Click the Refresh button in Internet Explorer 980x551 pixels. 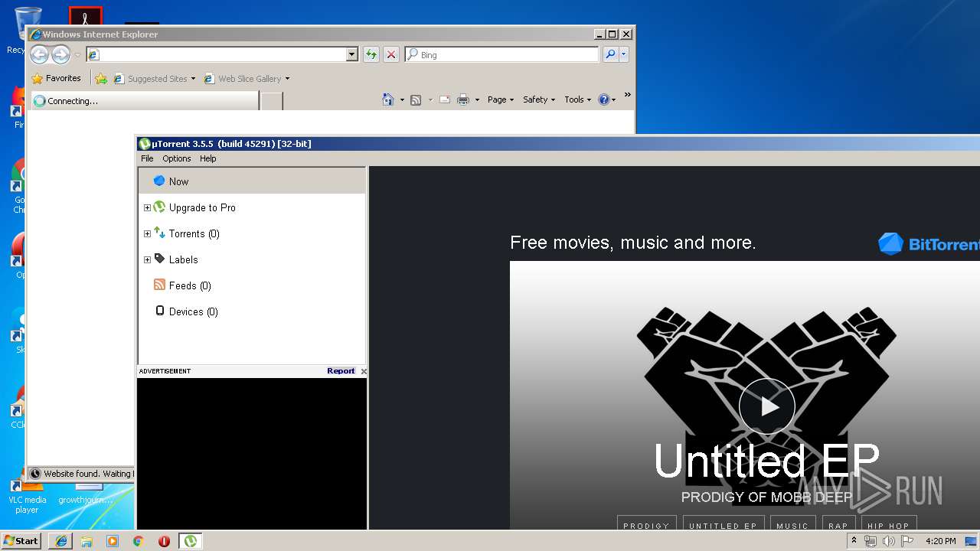371,54
